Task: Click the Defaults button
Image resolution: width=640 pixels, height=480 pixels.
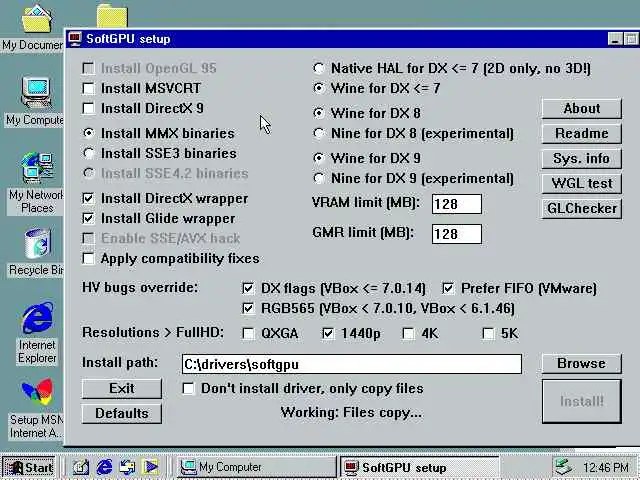Action: click(x=122, y=413)
